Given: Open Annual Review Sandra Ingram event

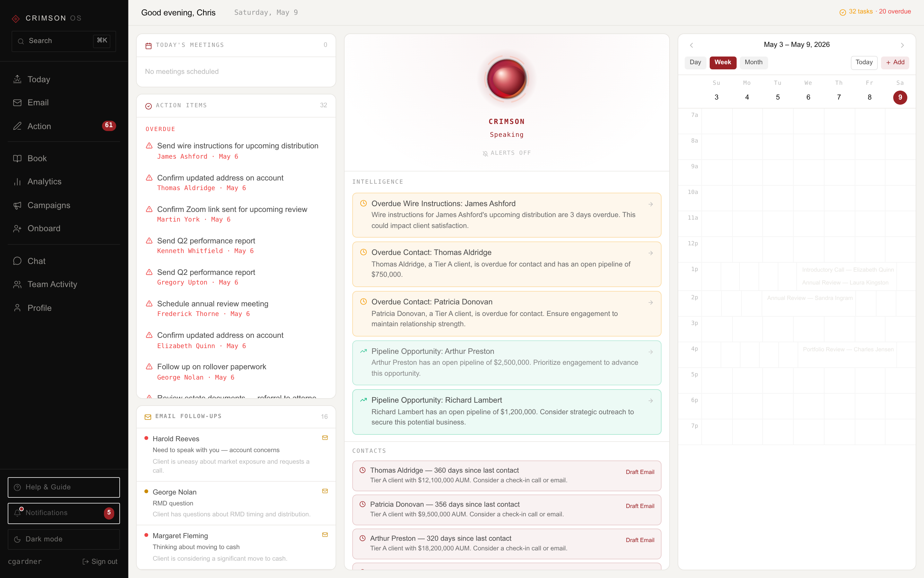Looking at the screenshot, I should click(x=810, y=298).
